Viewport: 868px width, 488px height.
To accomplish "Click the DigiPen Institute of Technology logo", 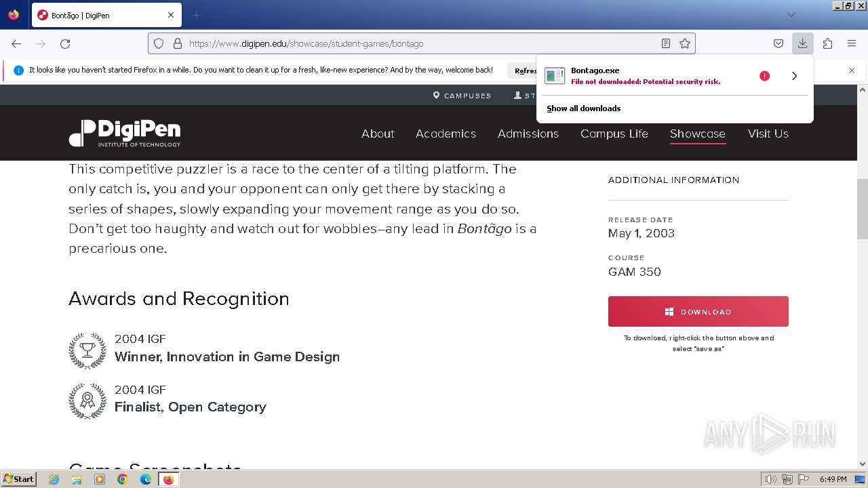I will point(125,134).
